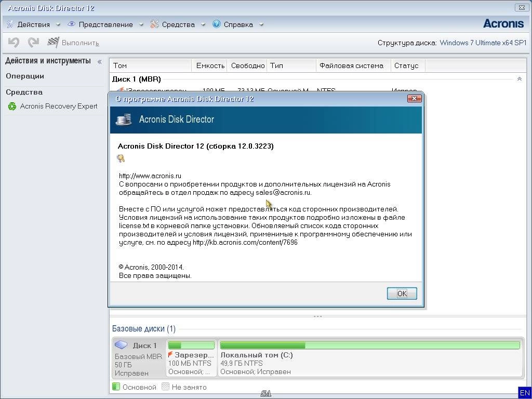
Task: Sort by the Том column header
Action: point(150,65)
